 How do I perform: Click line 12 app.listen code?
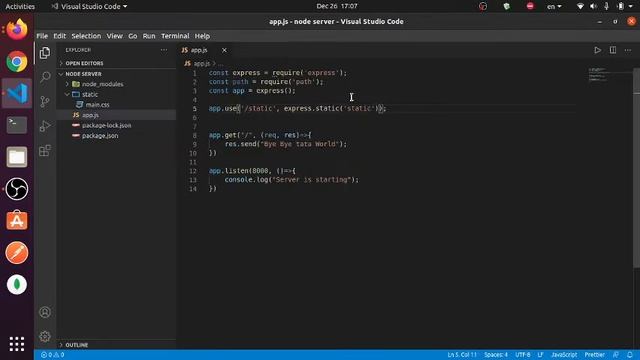point(252,171)
